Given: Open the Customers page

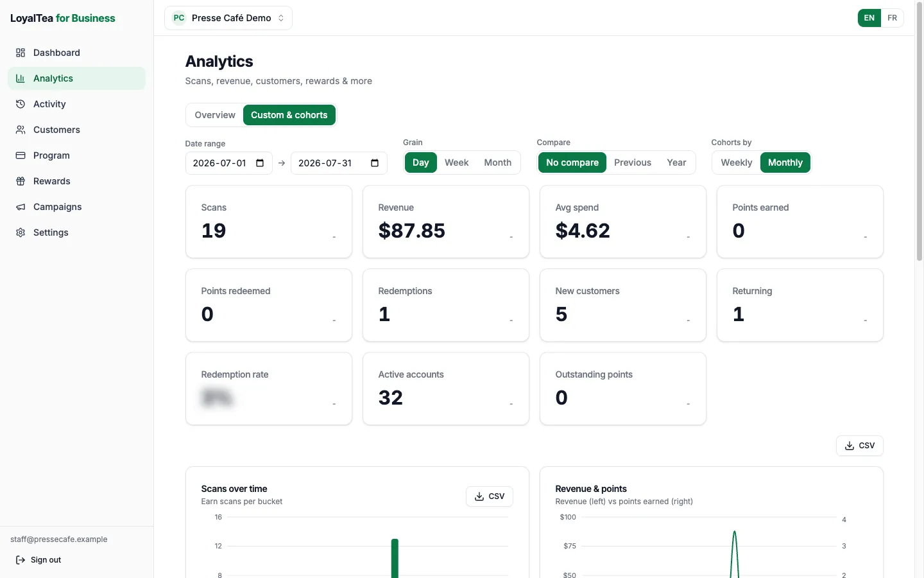Looking at the screenshot, I should 77,130.
